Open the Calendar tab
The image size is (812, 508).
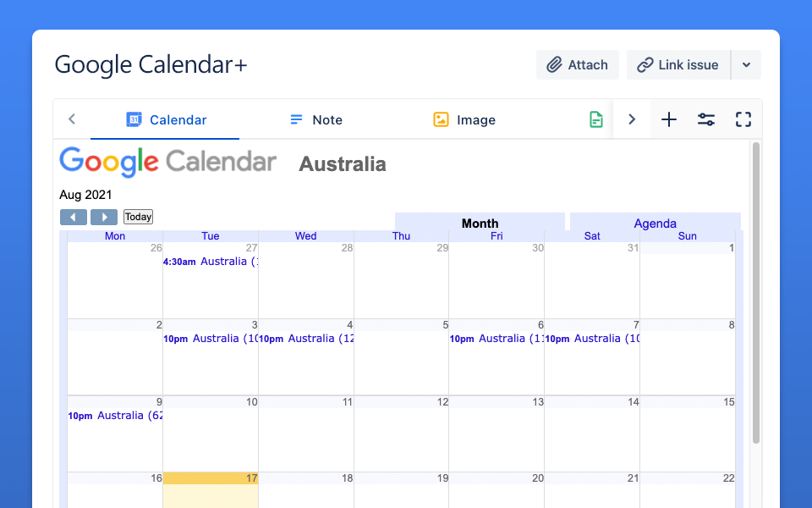pos(165,119)
